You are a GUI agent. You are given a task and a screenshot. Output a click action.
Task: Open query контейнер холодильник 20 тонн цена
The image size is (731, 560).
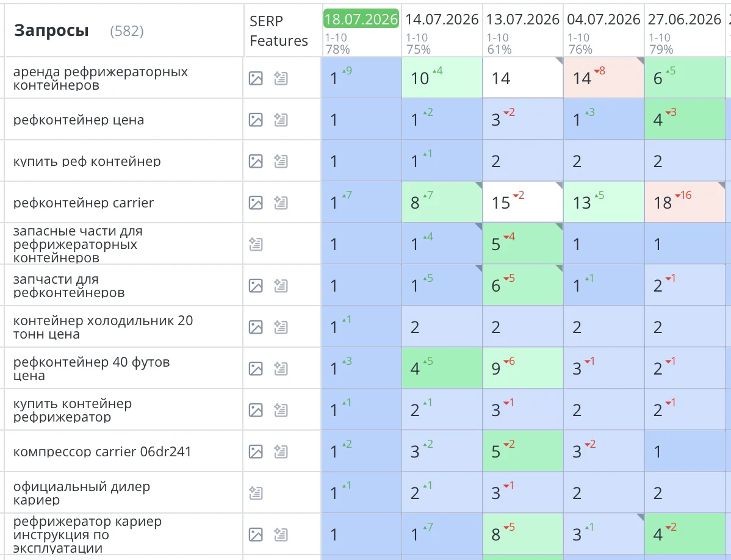tap(103, 327)
